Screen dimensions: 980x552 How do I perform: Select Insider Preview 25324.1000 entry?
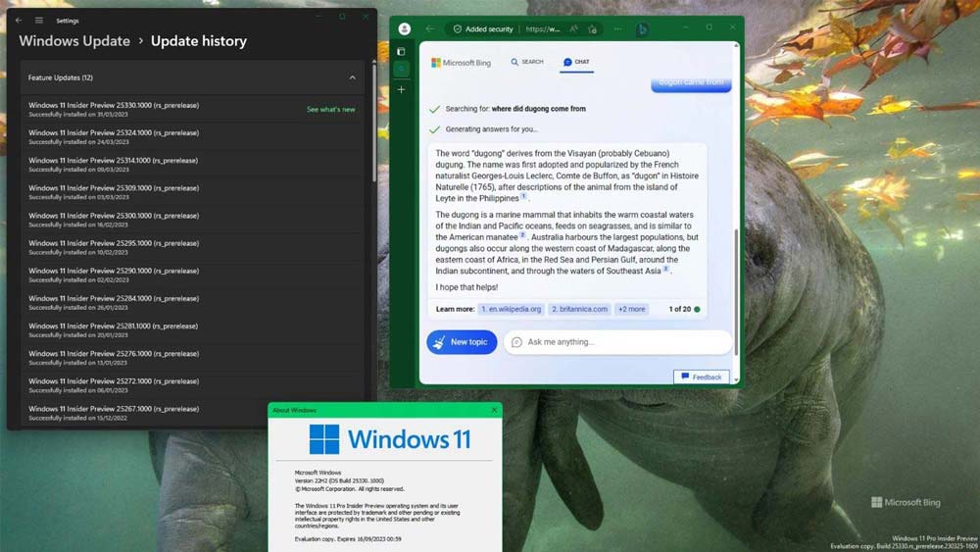(192, 137)
